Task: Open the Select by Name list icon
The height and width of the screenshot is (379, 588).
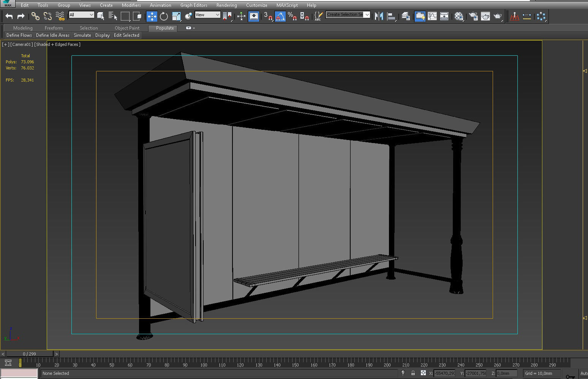Action: click(x=113, y=16)
